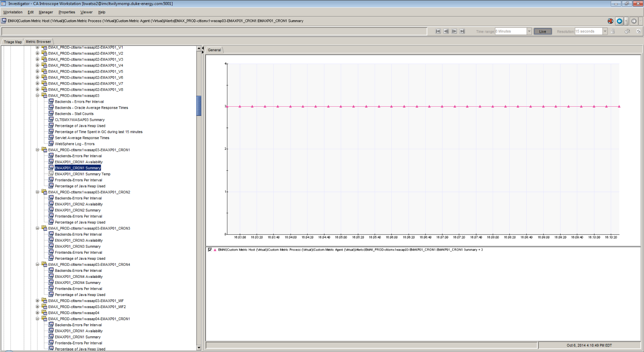Select the General tab above the chart
Image resolution: width=644 pixels, height=352 pixels.
(214, 50)
